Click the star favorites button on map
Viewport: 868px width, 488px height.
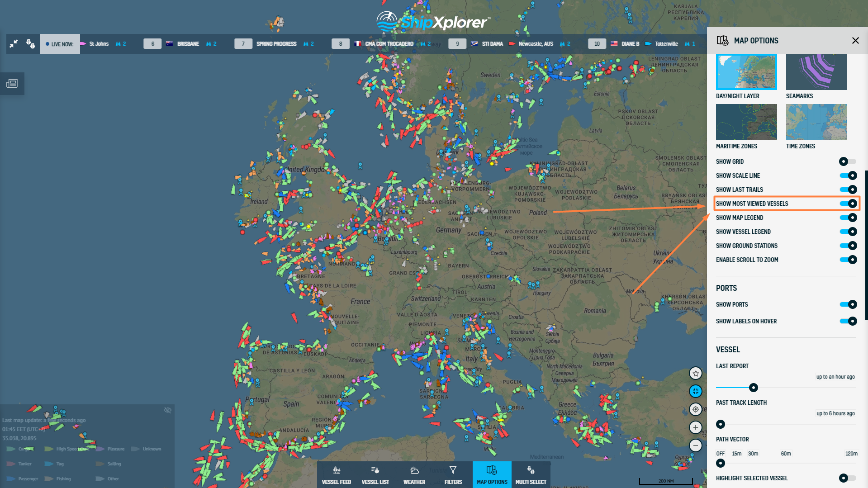point(695,373)
